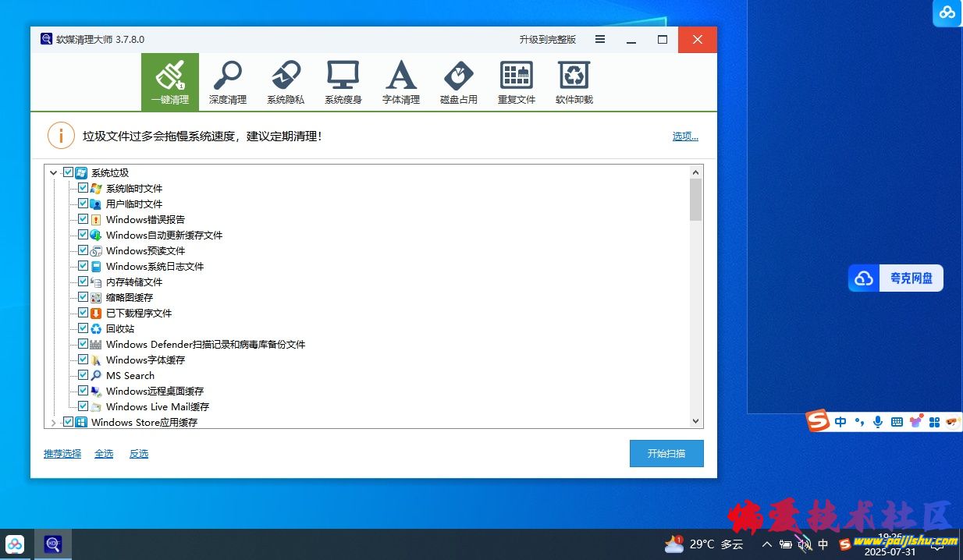This screenshot has width=963, height=560.
Task: Uncheck the Windows错误报告 checkbox
Action: point(84,219)
